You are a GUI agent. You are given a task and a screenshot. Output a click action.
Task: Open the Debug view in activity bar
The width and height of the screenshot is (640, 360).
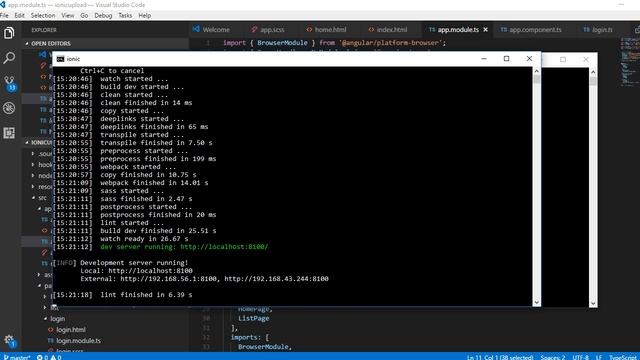tap(9, 108)
